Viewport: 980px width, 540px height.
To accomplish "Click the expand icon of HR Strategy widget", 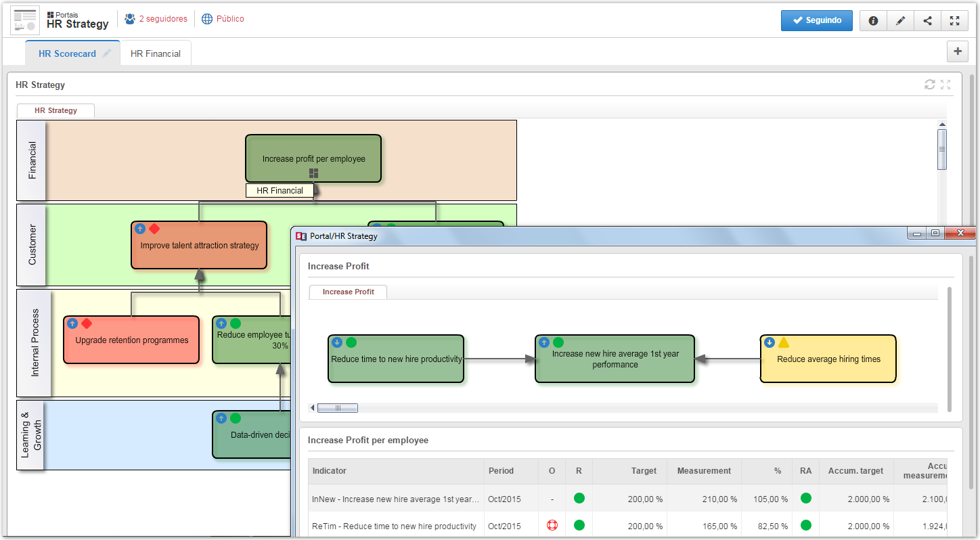I will (x=945, y=85).
